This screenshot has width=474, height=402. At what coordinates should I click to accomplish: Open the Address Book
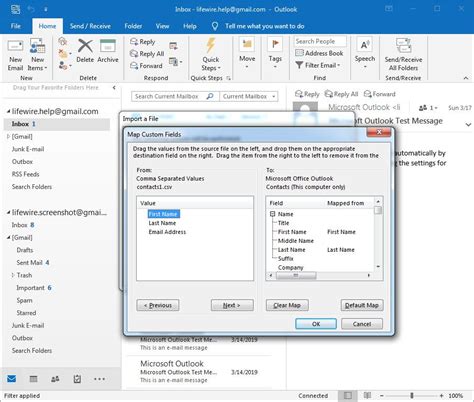pyautogui.click(x=319, y=53)
